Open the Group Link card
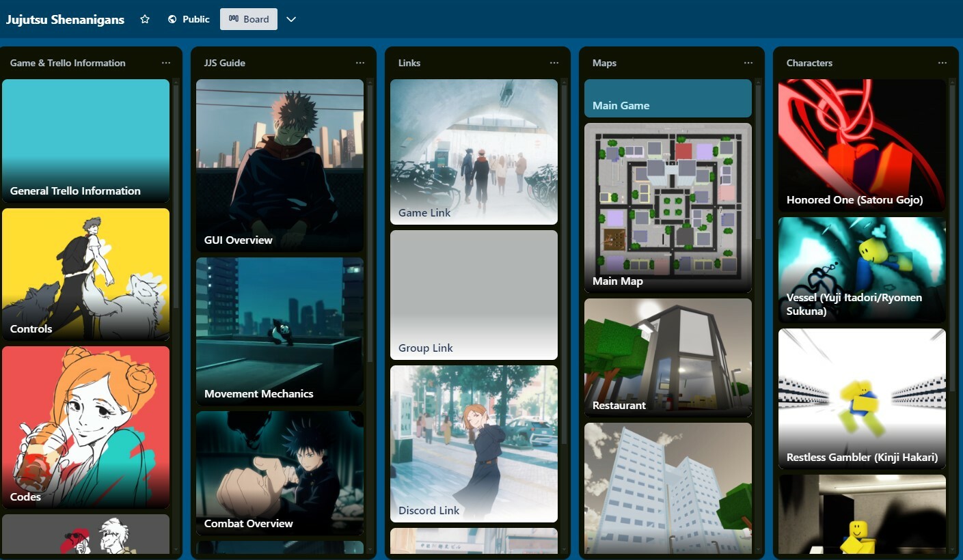Image resolution: width=963 pixels, height=560 pixels. [x=474, y=294]
